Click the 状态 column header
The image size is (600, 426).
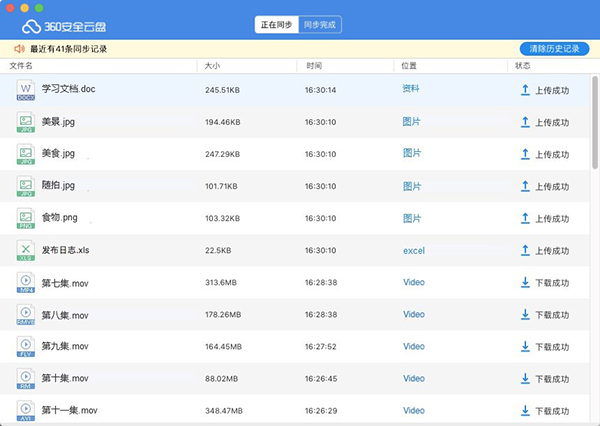(523, 66)
